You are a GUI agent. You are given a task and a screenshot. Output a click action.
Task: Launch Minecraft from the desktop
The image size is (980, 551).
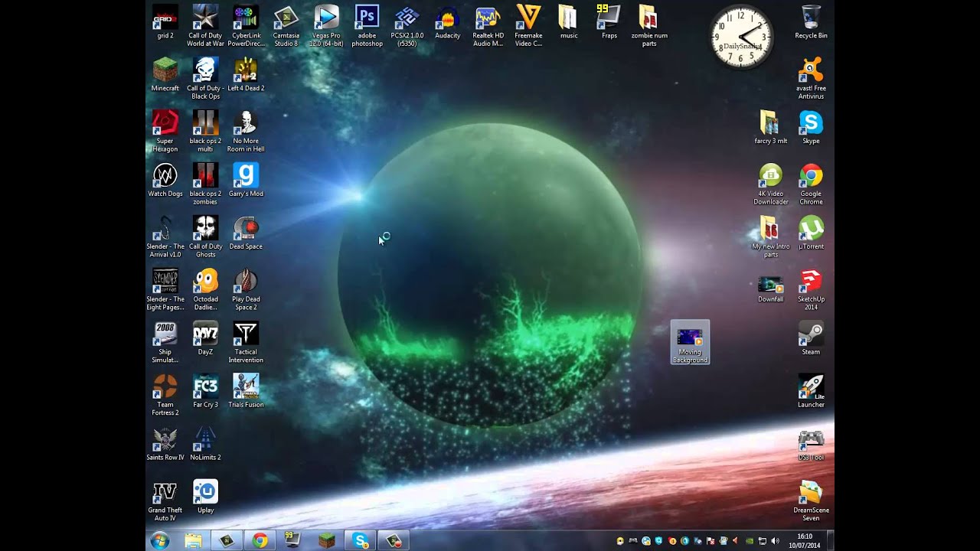(x=165, y=75)
